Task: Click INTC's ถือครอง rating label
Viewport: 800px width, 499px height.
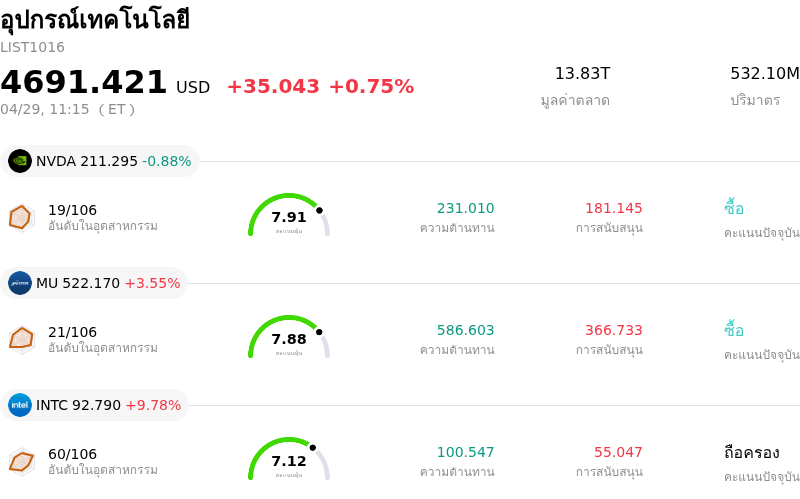Action: 751,452
